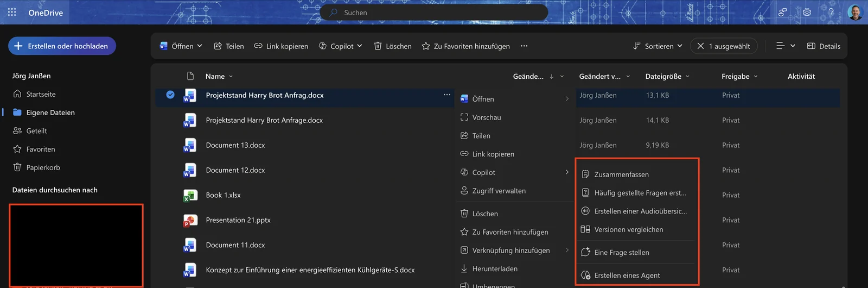Viewport: 868px width, 288px height.
Task: Open Presentation 21.pptx
Action: (x=238, y=220)
